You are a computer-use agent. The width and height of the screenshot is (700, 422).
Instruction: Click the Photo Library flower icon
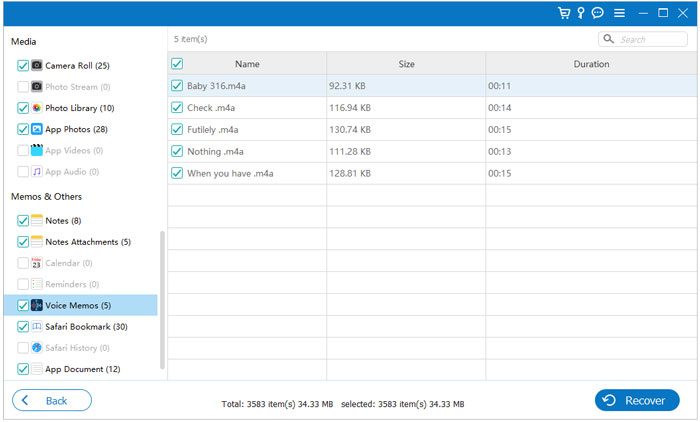point(37,108)
